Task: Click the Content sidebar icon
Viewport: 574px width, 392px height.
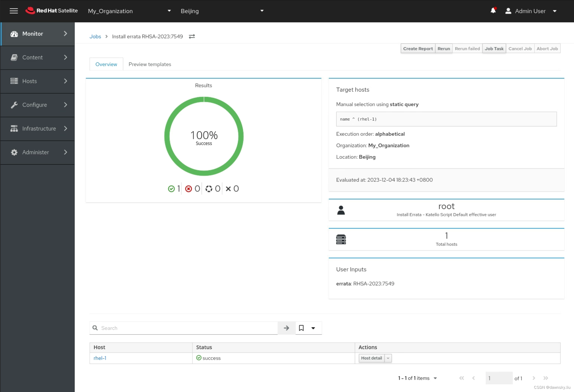Action: 14,58
